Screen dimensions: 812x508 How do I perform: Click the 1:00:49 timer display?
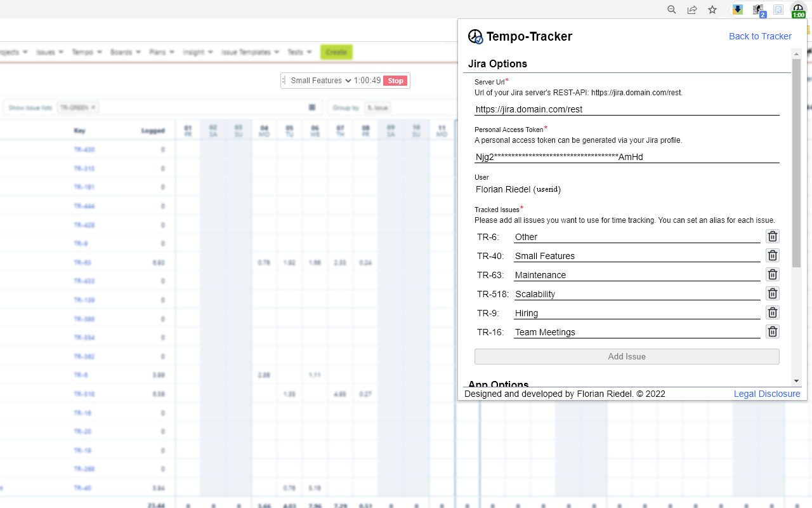coord(367,81)
